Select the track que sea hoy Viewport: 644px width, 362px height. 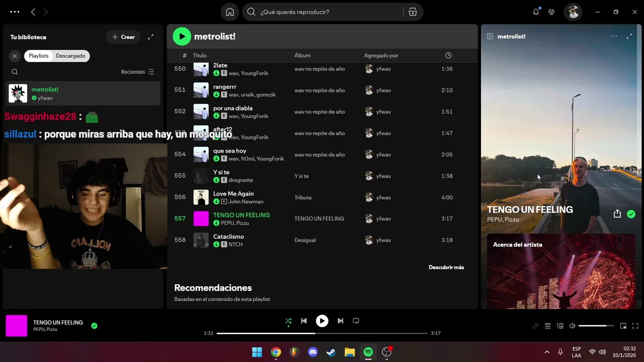coord(229,151)
